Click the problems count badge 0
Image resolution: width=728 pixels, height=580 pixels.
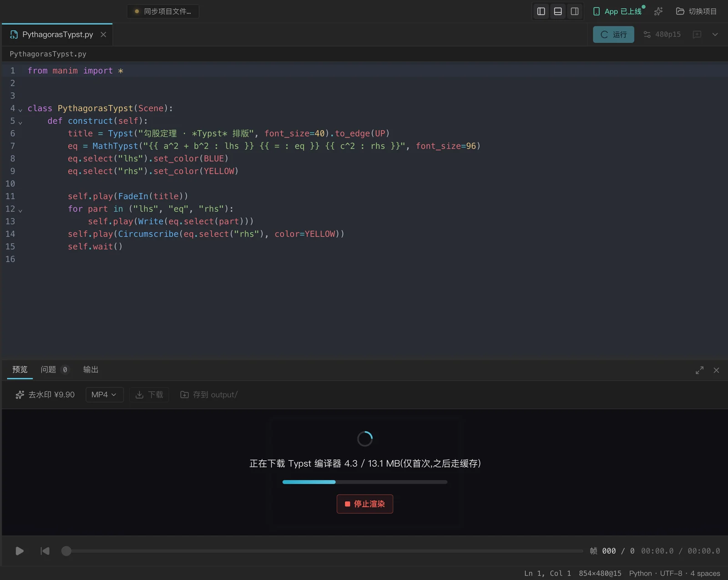tap(65, 370)
